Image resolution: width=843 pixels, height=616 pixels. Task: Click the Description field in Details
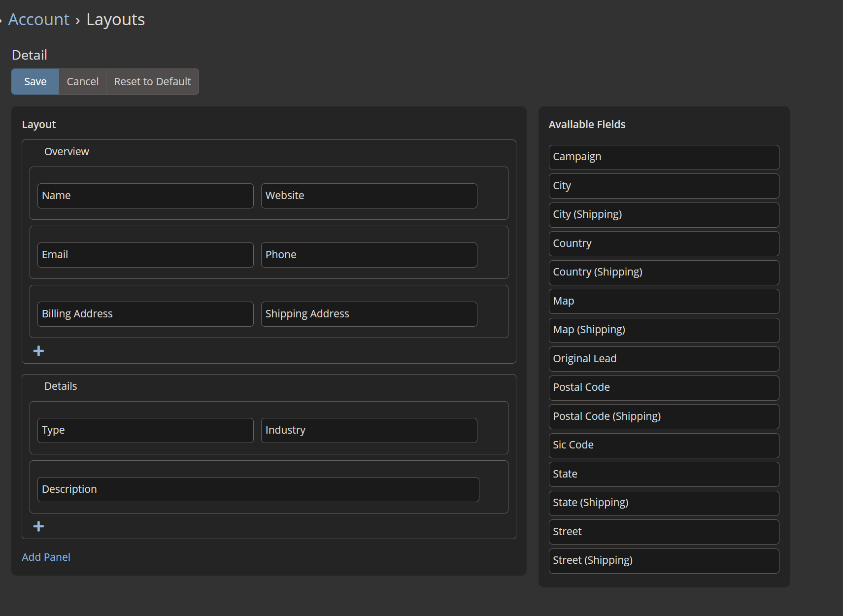258,489
